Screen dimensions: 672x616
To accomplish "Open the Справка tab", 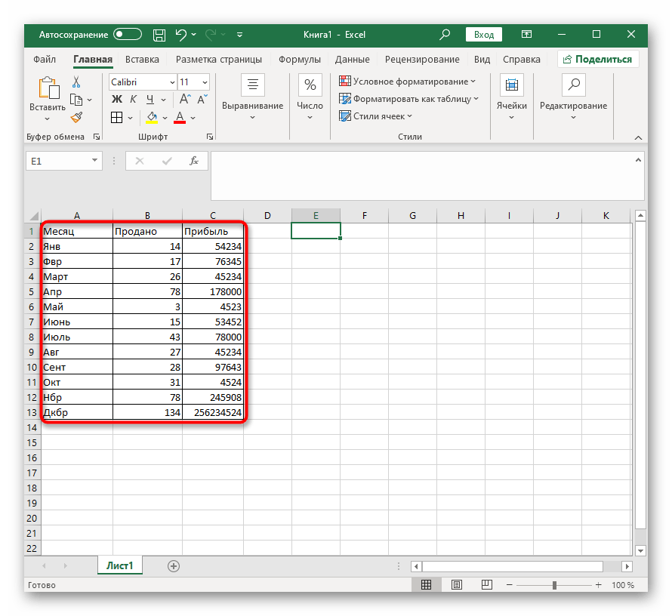I will pos(522,60).
